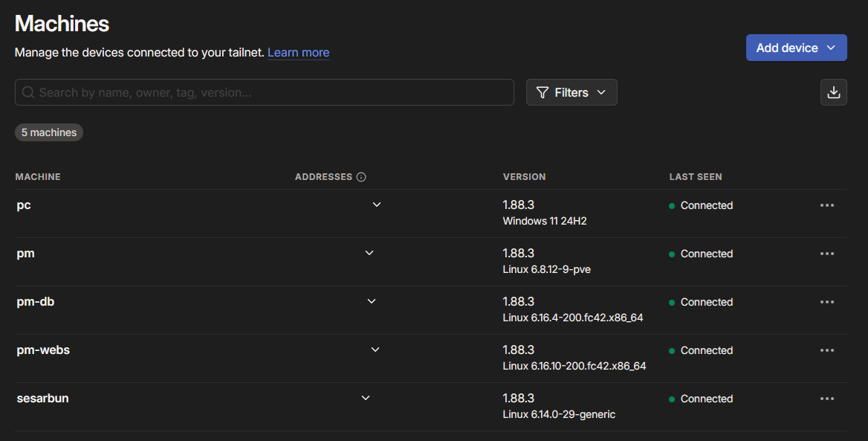Click the Addresses info icon
The image size is (868, 441).
pyautogui.click(x=361, y=177)
